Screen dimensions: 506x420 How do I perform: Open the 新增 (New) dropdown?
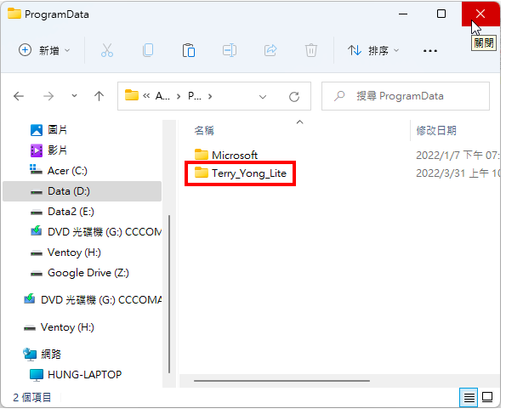click(x=44, y=50)
